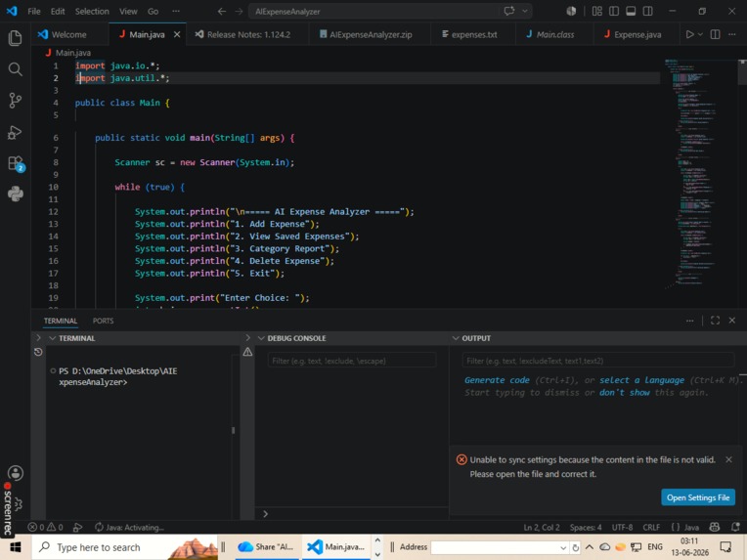Open the Run and Debug view
The height and width of the screenshot is (560, 747).
[x=16, y=132]
